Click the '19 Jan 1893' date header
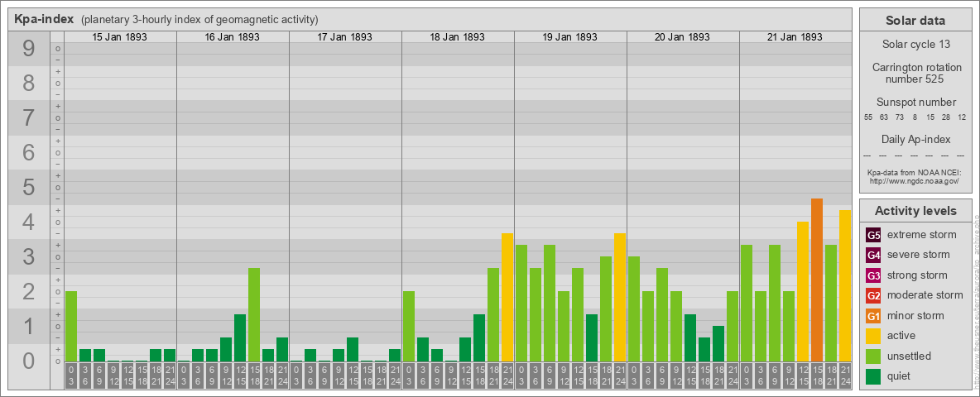This screenshot has width=980, height=397. pos(570,37)
